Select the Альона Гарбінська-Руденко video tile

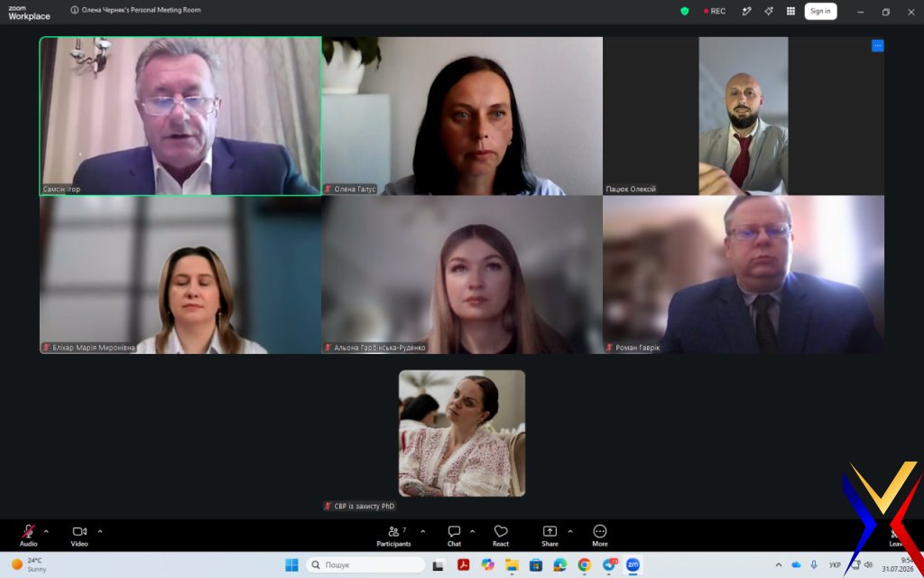pos(462,275)
